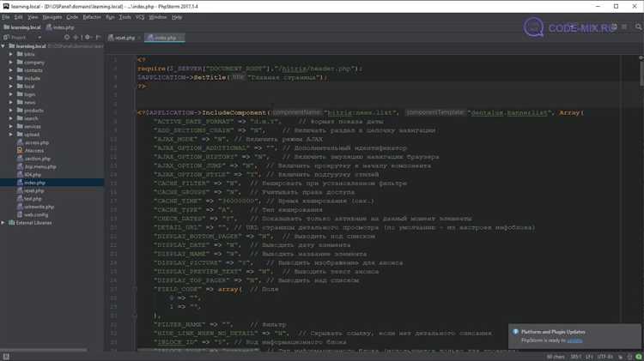This screenshot has width=644, height=361.
Task: Click the collapse all icon in Project panel
Action: (x=76, y=38)
